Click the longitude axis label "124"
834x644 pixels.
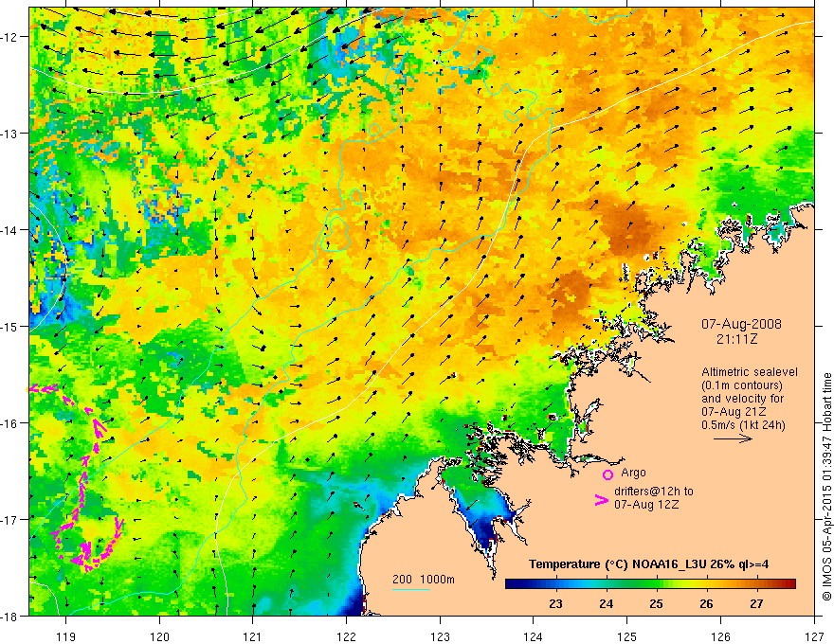point(534,636)
